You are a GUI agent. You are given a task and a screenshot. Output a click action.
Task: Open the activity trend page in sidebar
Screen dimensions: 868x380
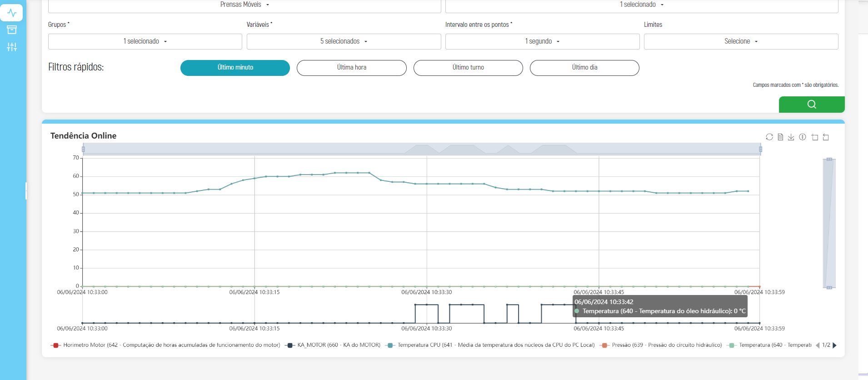coord(12,13)
